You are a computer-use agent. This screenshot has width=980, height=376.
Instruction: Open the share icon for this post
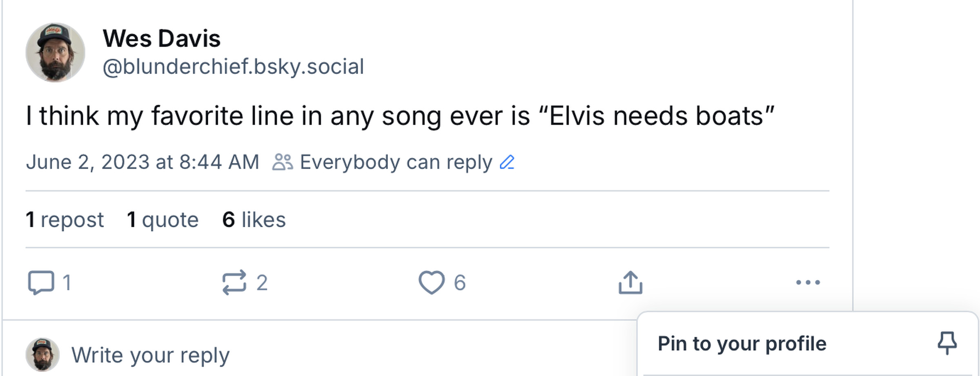pyautogui.click(x=630, y=282)
